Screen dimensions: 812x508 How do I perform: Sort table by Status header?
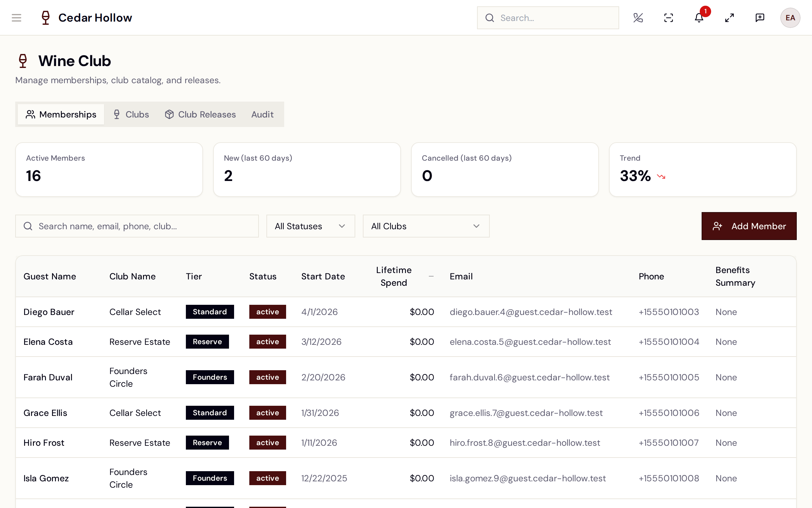[263, 276]
